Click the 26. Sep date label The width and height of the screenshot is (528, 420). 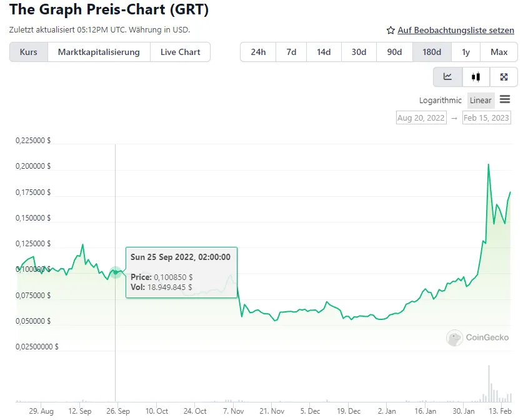tap(118, 411)
